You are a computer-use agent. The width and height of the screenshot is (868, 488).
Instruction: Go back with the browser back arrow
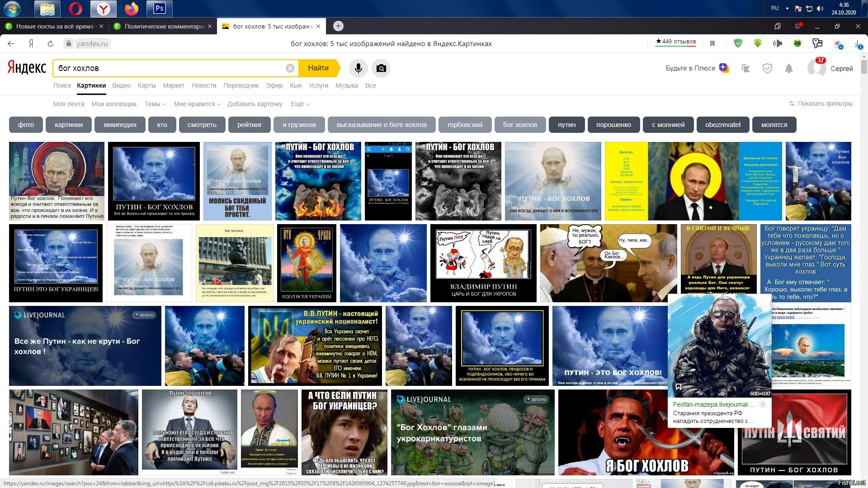(x=11, y=43)
